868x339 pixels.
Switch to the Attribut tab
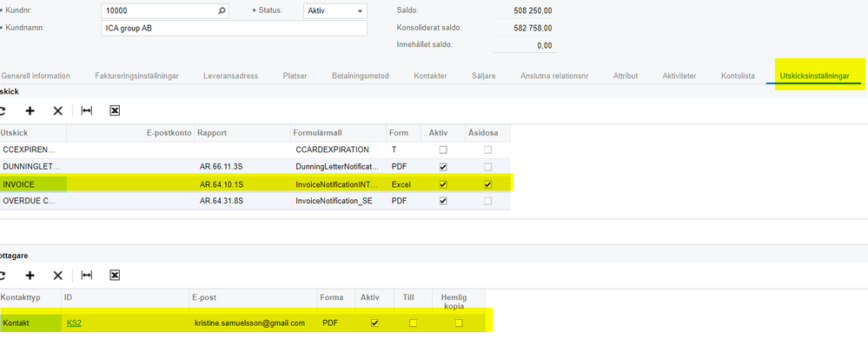click(x=625, y=76)
